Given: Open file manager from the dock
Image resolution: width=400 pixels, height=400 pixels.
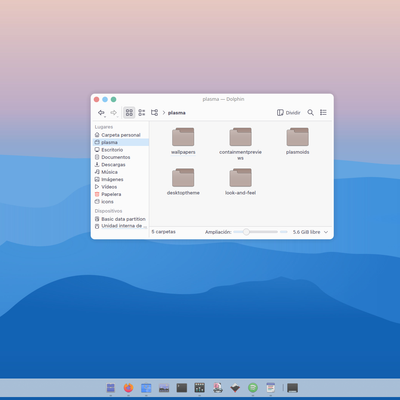Looking at the screenshot, I should 111,388.
